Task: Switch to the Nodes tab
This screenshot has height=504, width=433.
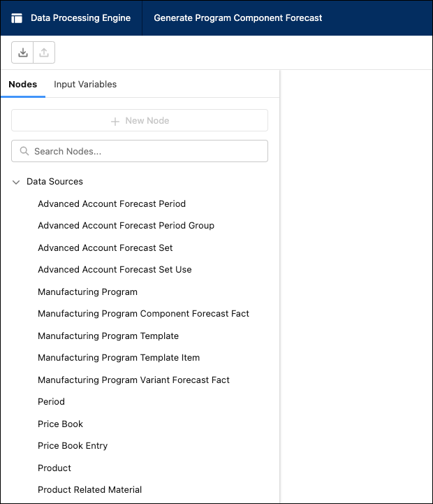Action: click(23, 84)
